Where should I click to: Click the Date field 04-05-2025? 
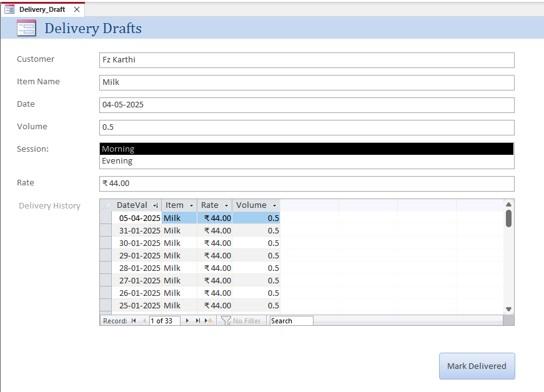(307, 105)
